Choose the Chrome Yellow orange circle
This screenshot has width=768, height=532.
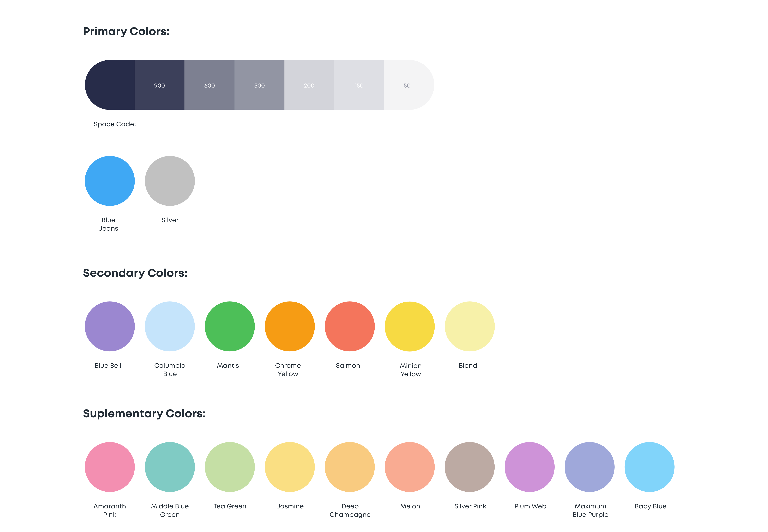point(290,326)
